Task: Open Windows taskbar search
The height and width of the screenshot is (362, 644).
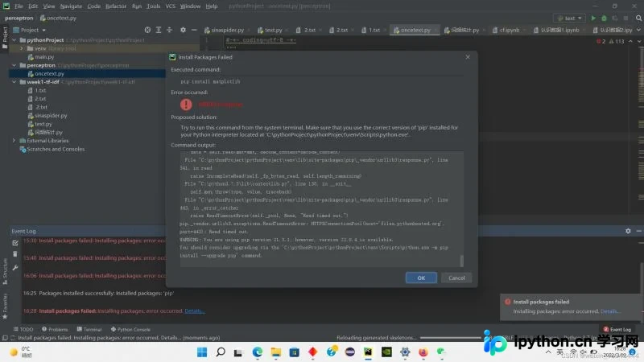Action: 221,352
